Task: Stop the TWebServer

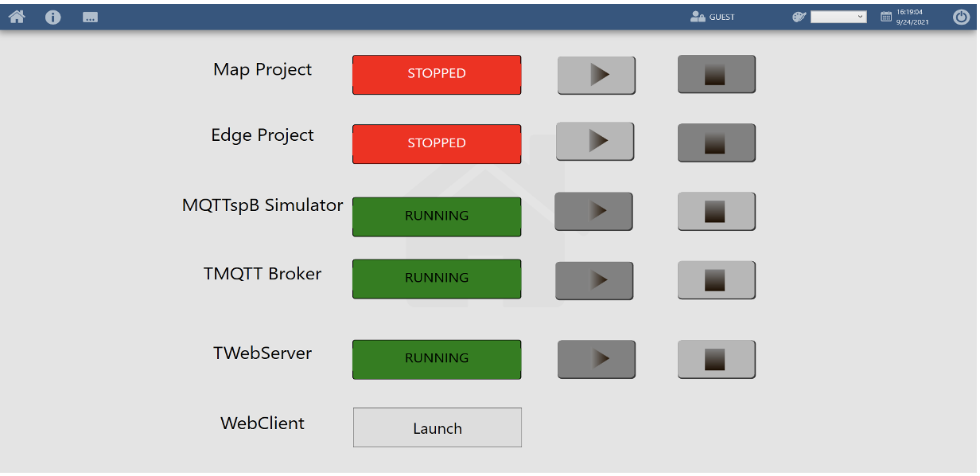Action: [717, 359]
